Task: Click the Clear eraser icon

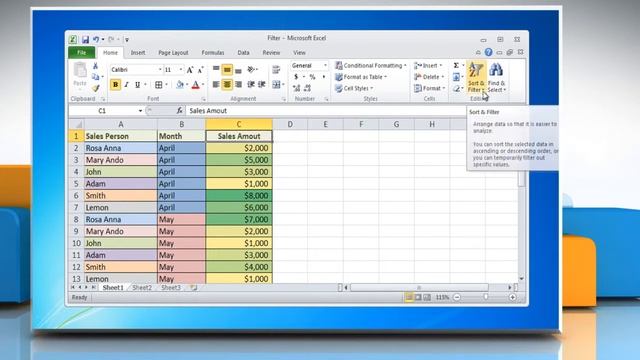Action: 456,88
